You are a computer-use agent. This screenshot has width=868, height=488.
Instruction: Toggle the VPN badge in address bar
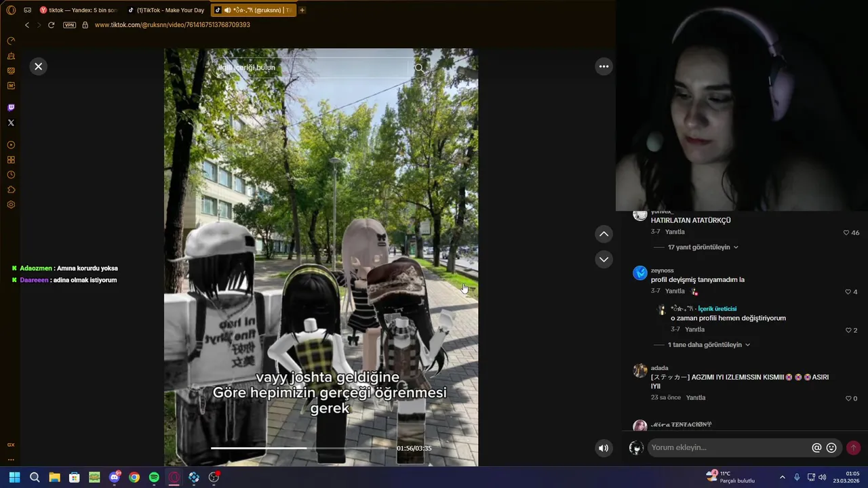[69, 25]
